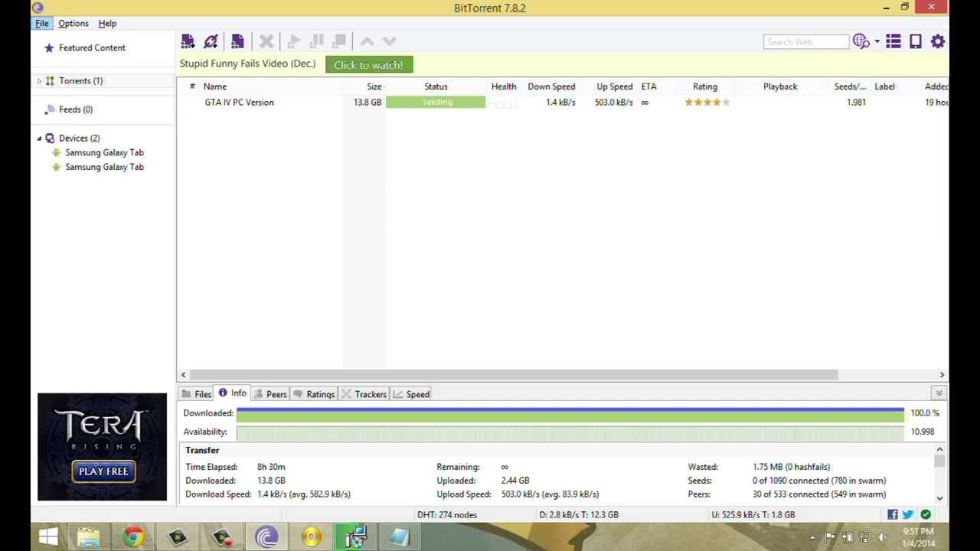Select Featured Content in the sidebar
Image resolution: width=980 pixels, height=551 pixels.
click(92, 47)
